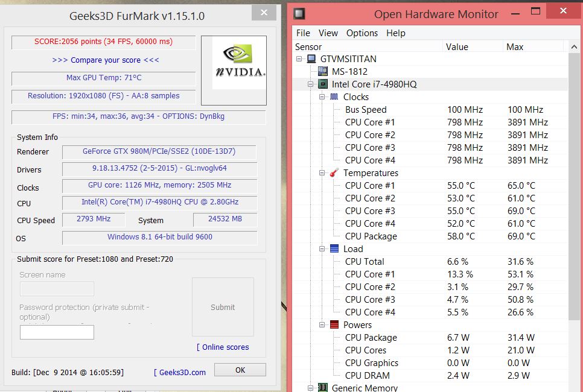Click the 13.3 % CPU Core #1 load value
Viewport: 583px width, 392px height.
tap(460, 274)
